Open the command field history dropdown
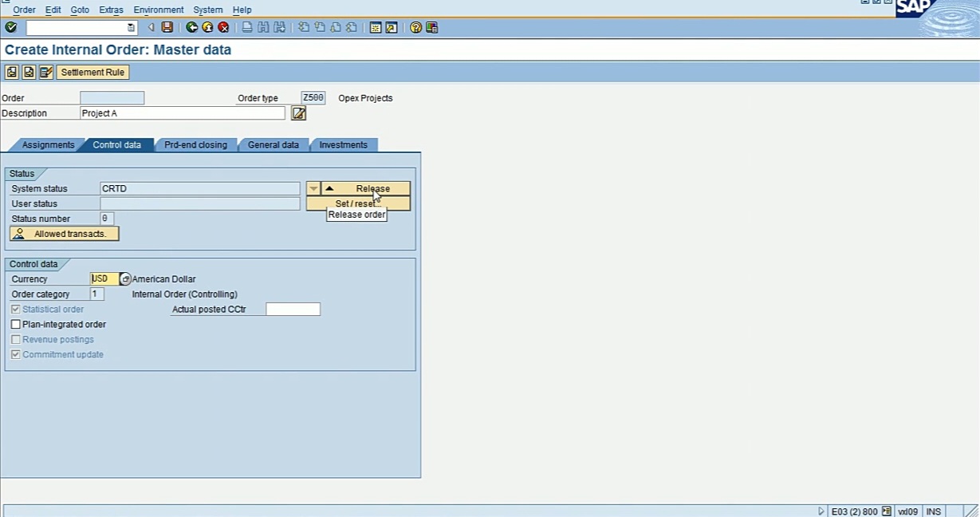The image size is (980, 517). coord(132,28)
